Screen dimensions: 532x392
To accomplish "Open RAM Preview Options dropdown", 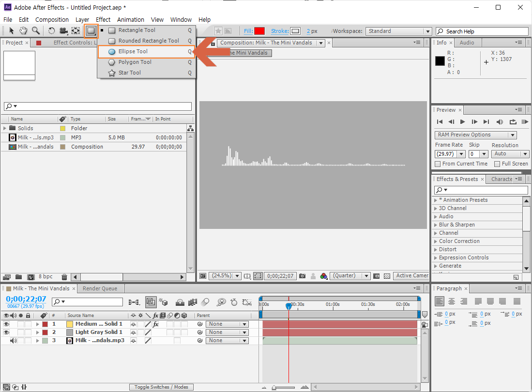I will pos(475,135).
